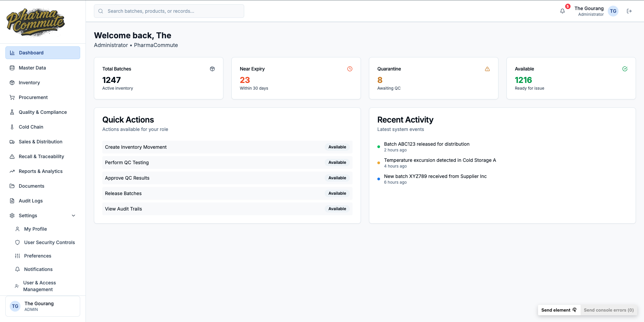Open Quality & Compliance page

coord(43,112)
